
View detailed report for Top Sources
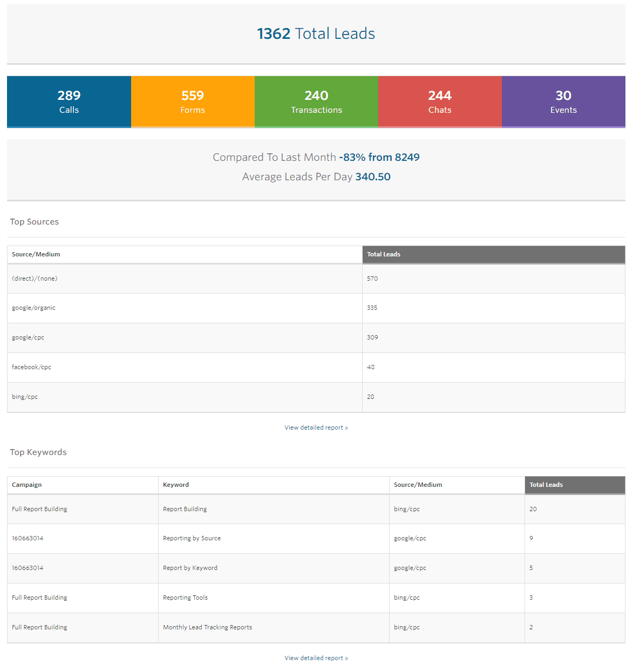click(x=316, y=427)
